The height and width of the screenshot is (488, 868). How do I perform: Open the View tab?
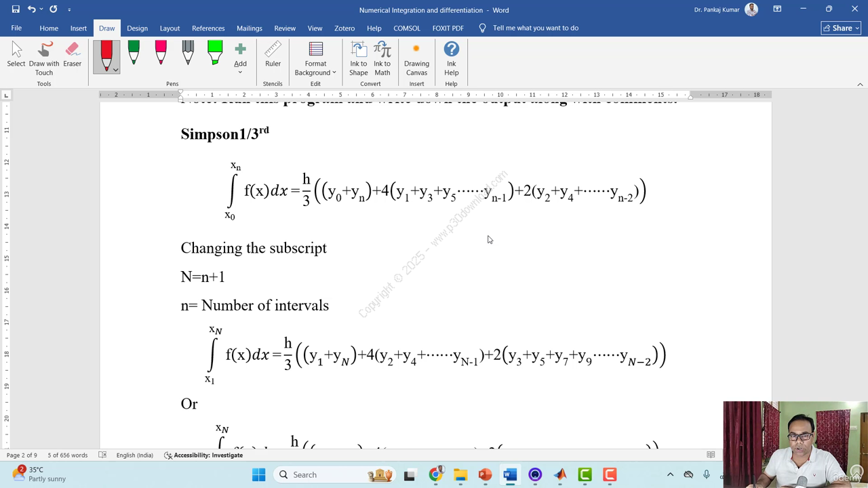(x=315, y=28)
